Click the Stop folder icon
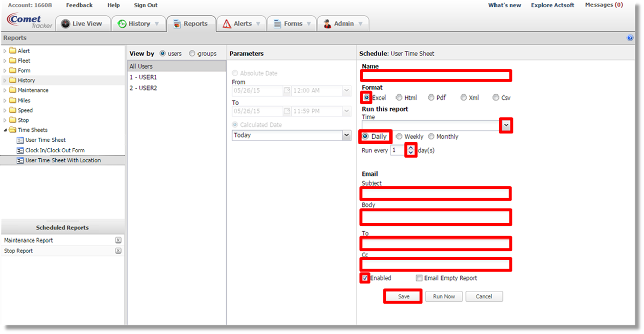Viewport: 644px width, 334px height. click(13, 120)
